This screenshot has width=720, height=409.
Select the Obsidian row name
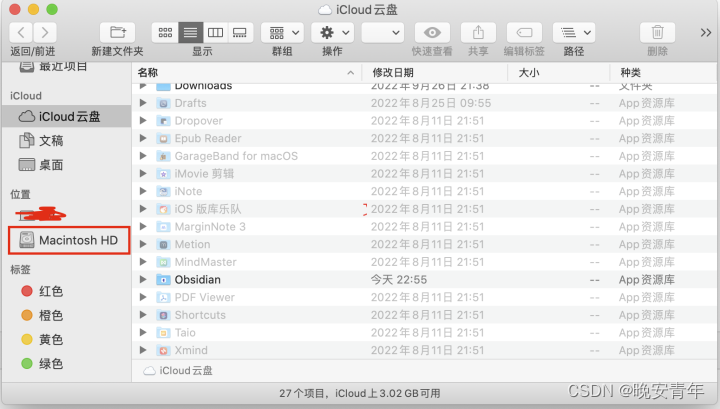tap(197, 280)
